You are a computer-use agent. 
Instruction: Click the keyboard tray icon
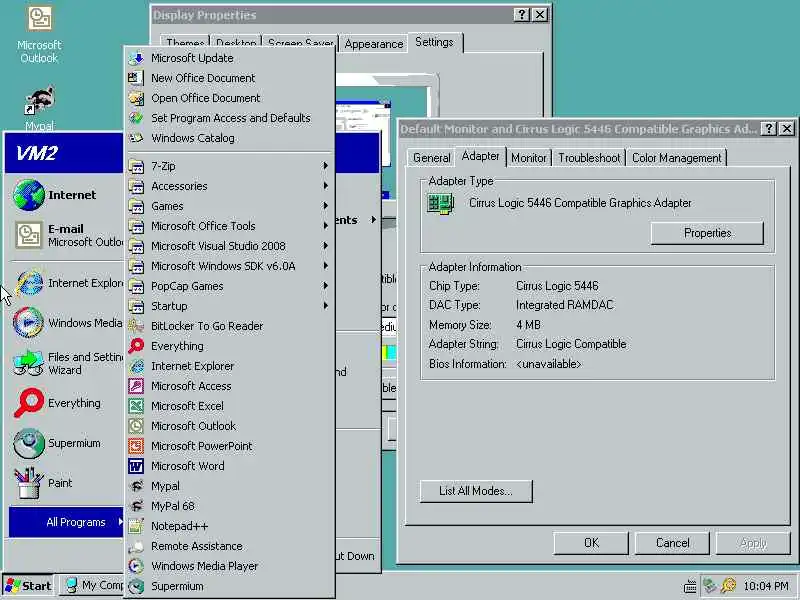click(690, 586)
